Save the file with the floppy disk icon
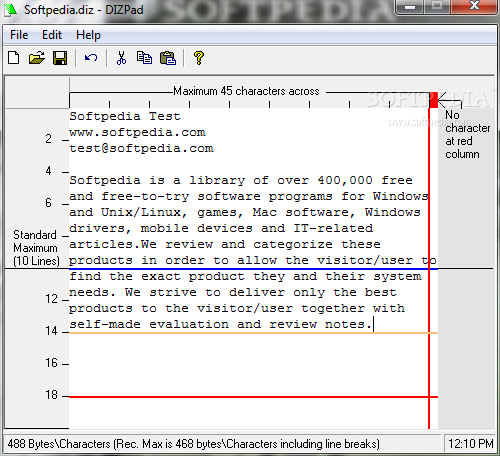This screenshot has width=500, height=456. (x=60, y=58)
